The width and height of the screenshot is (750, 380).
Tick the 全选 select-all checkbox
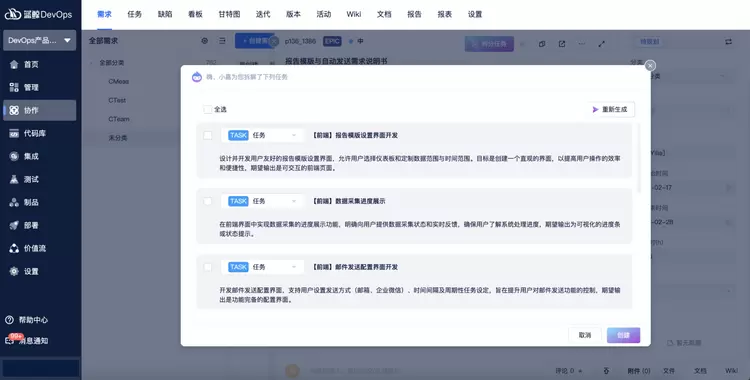(x=208, y=110)
